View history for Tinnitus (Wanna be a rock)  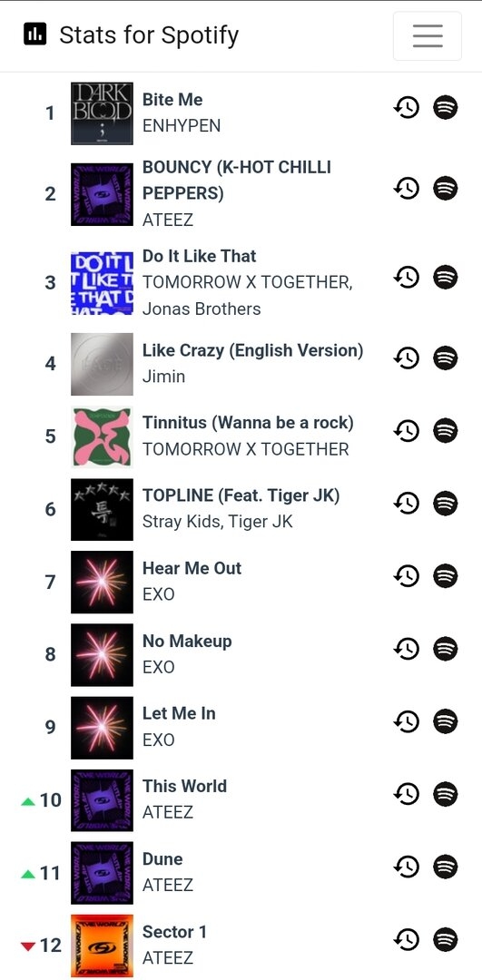pyautogui.click(x=407, y=431)
